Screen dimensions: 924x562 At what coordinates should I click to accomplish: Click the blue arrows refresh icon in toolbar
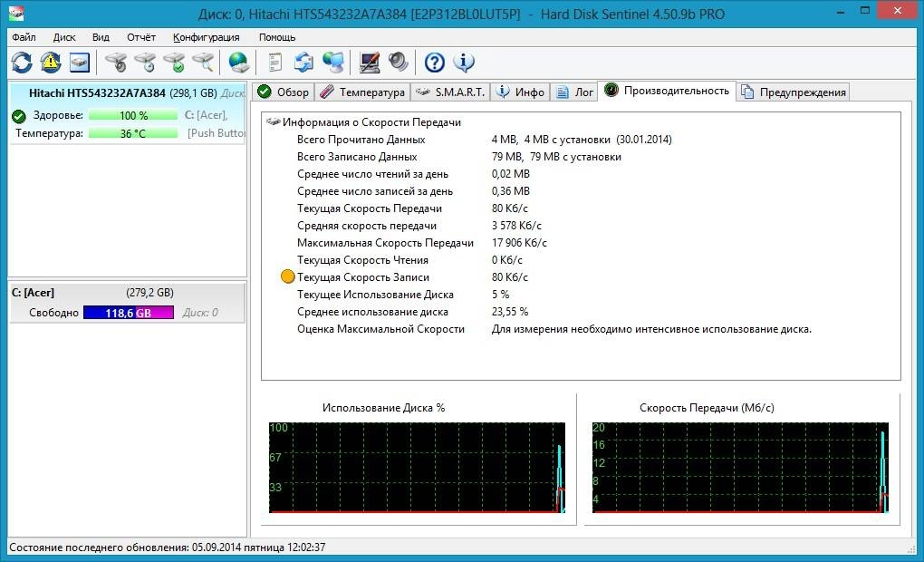coord(22,62)
